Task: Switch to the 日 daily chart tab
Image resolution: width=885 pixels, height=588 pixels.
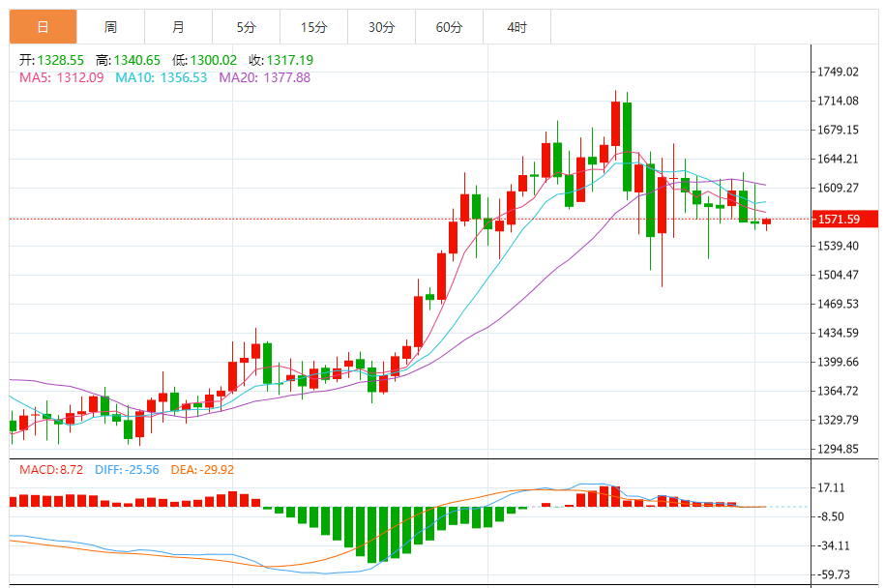Action: coord(43,27)
